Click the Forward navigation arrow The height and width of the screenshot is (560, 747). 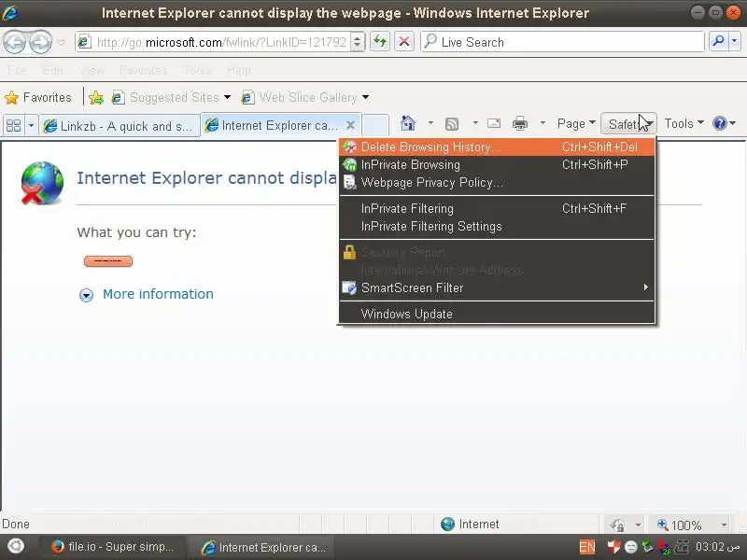click(x=40, y=42)
